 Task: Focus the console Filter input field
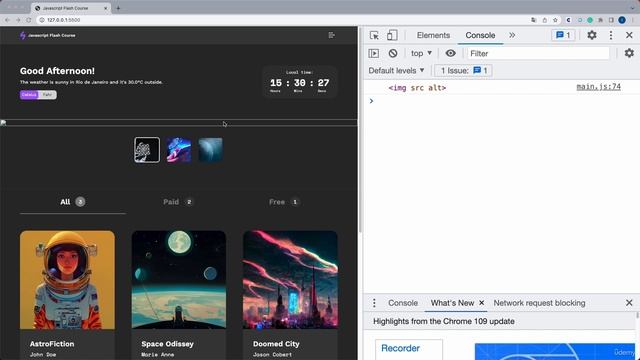(538, 53)
